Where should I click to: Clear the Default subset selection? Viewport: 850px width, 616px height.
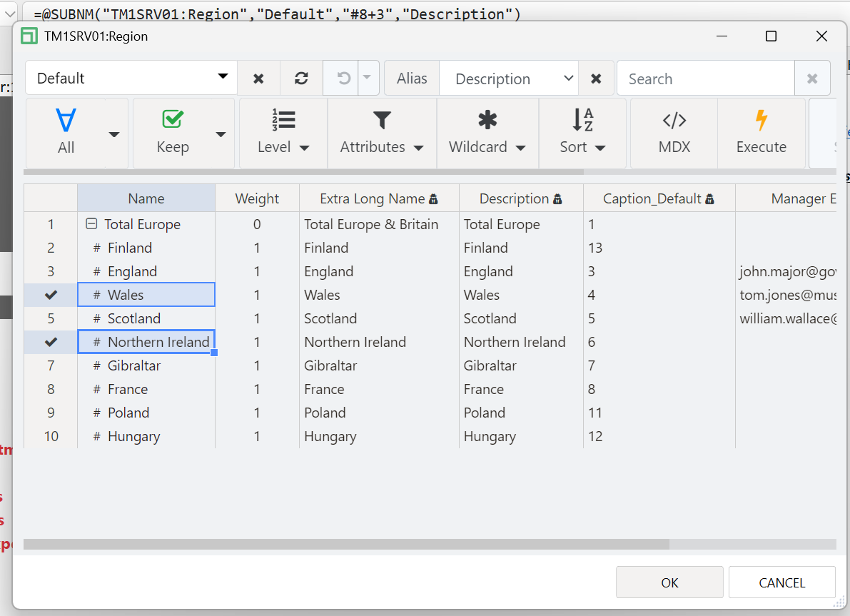258,79
